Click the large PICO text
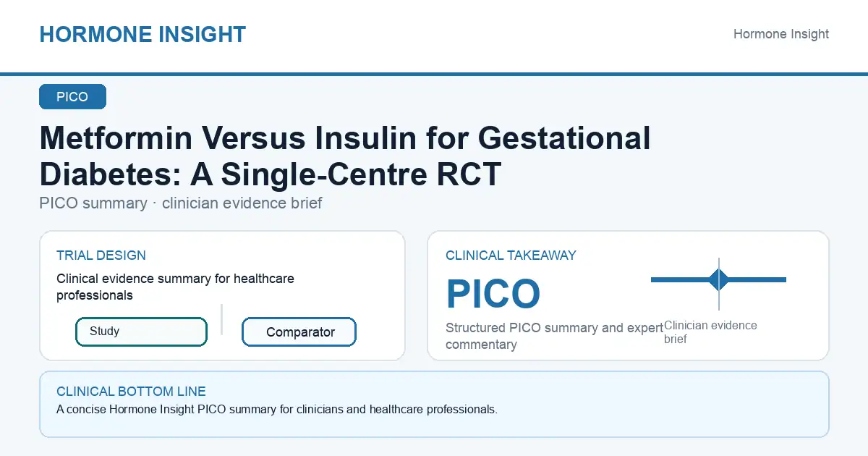 [x=493, y=294]
